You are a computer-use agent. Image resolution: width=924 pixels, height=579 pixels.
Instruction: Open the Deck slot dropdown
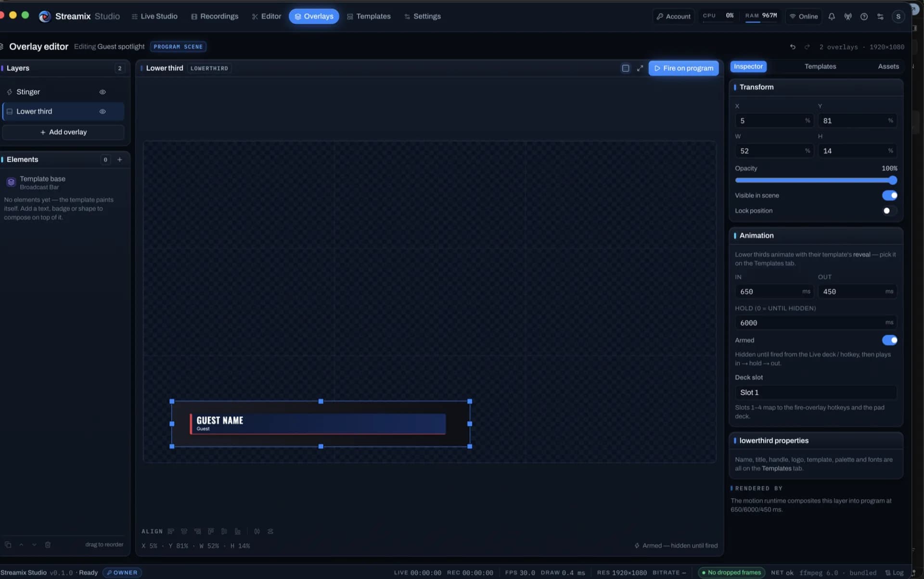point(815,392)
